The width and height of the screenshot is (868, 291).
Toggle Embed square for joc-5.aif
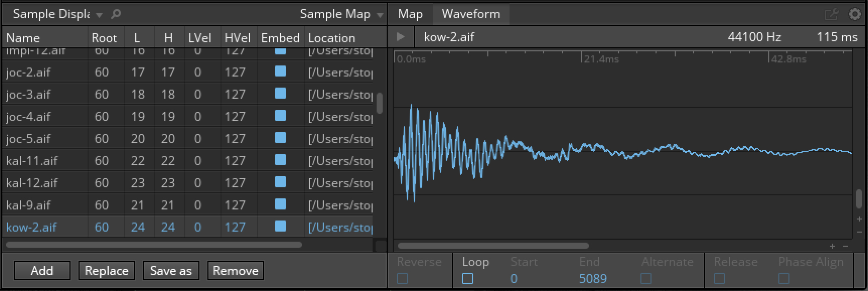click(x=280, y=138)
